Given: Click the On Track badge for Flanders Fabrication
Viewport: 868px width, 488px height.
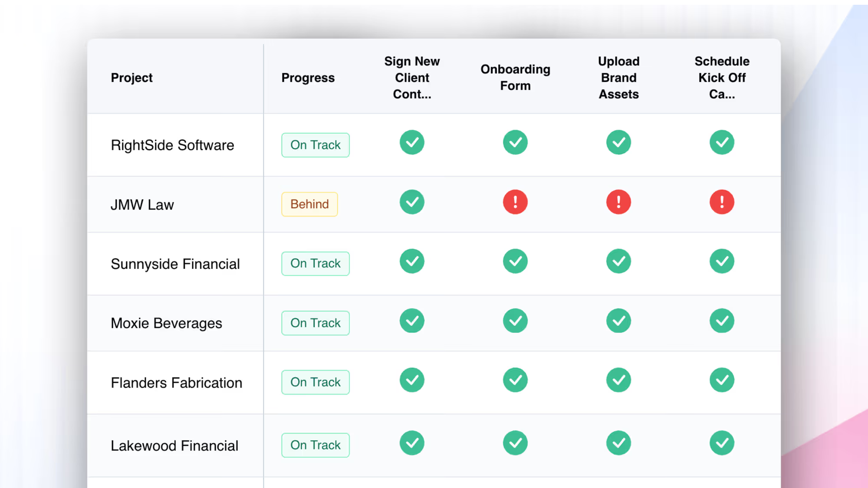Looking at the screenshot, I should point(316,382).
